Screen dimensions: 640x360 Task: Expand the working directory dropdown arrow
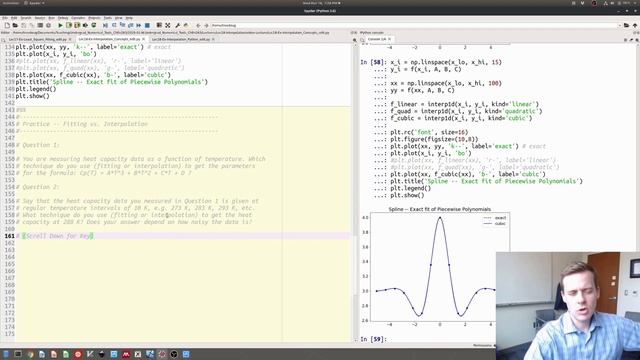(x=619, y=25)
